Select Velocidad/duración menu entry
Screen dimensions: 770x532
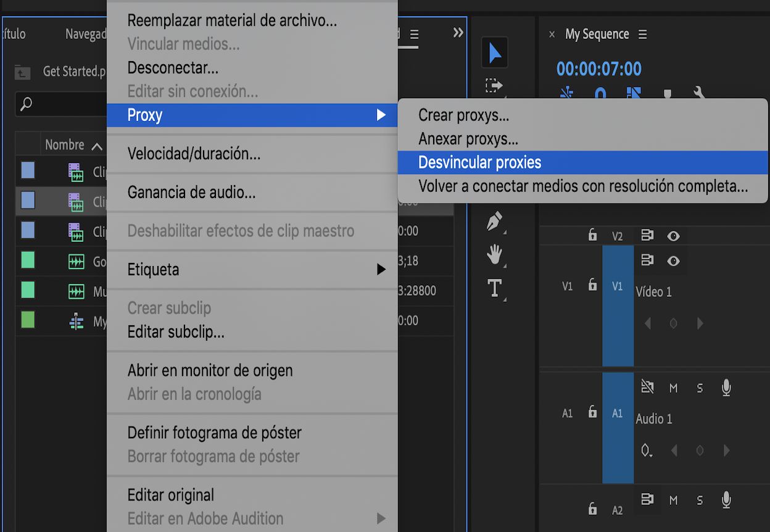point(194,154)
